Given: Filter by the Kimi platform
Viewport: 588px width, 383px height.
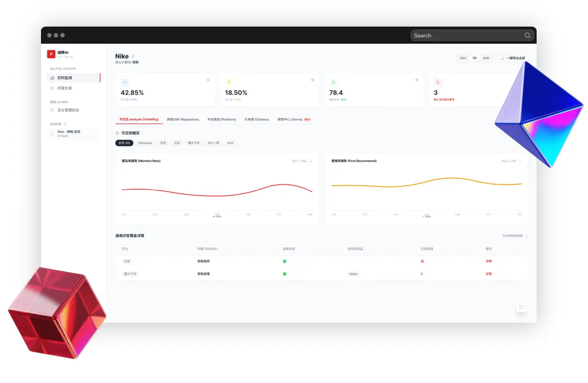Looking at the screenshot, I should [230, 143].
